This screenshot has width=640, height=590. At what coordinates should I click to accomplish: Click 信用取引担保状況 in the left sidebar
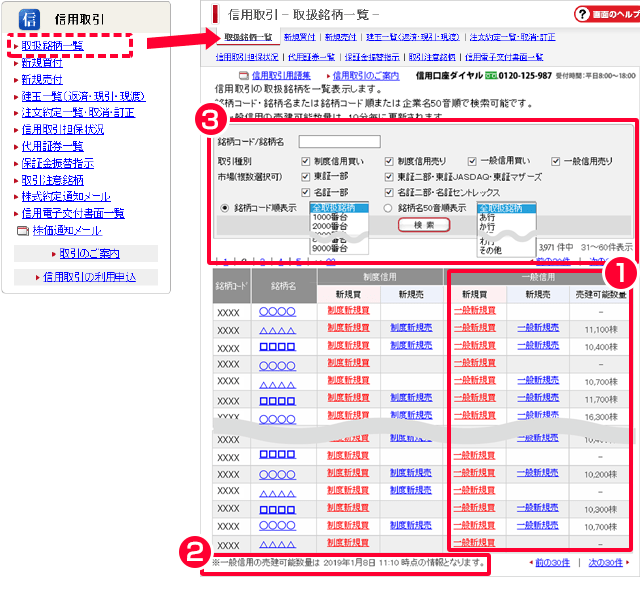pos(63,129)
